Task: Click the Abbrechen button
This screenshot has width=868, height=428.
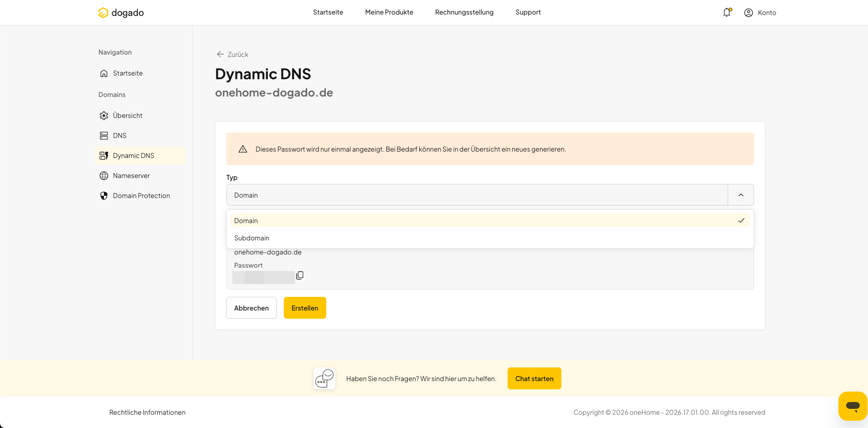Action: [252, 308]
